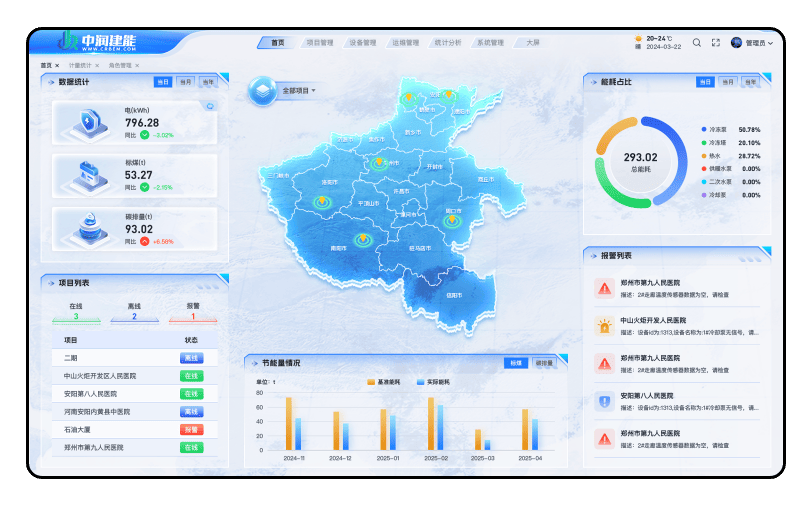Click the 信阳市 region on map
This screenshot has width=786, height=506.
pos(454,295)
